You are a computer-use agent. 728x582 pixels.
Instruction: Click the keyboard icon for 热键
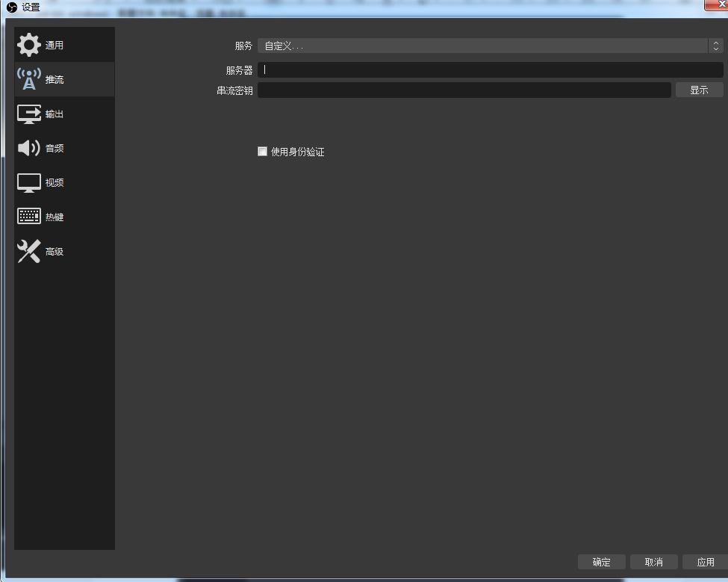click(29, 217)
